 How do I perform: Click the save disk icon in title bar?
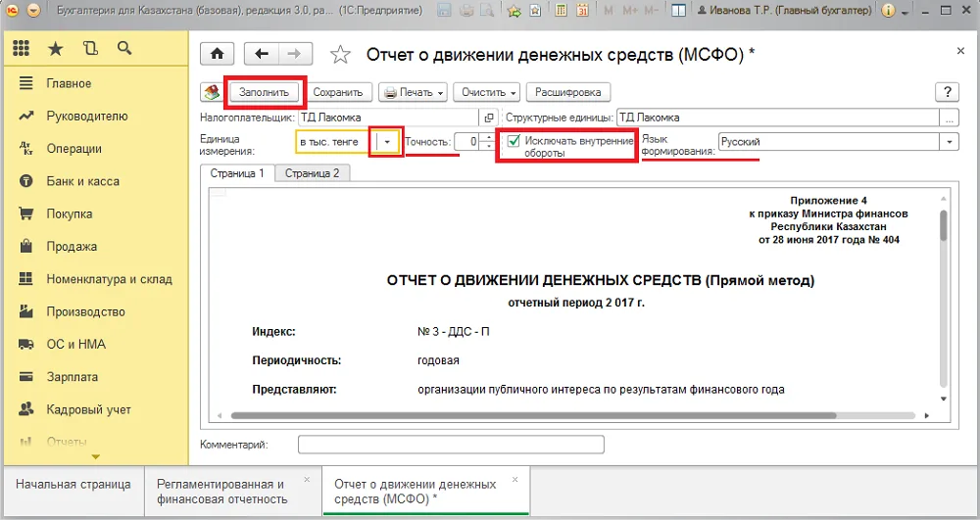444,10
